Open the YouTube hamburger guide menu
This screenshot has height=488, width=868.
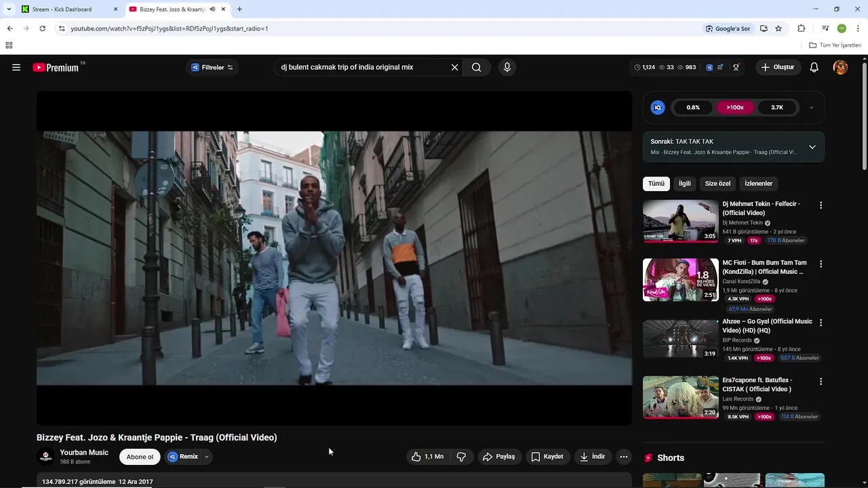click(x=16, y=67)
